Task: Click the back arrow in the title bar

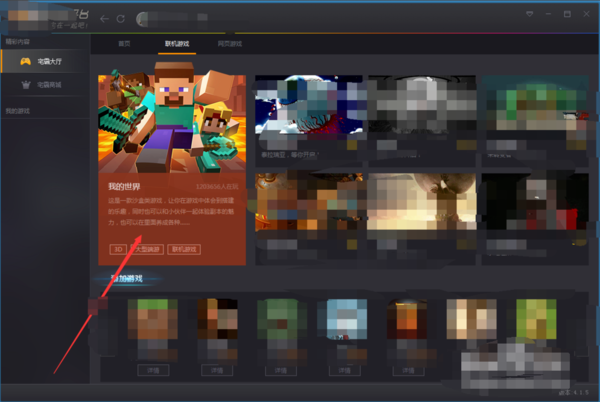Action: pyautogui.click(x=105, y=19)
